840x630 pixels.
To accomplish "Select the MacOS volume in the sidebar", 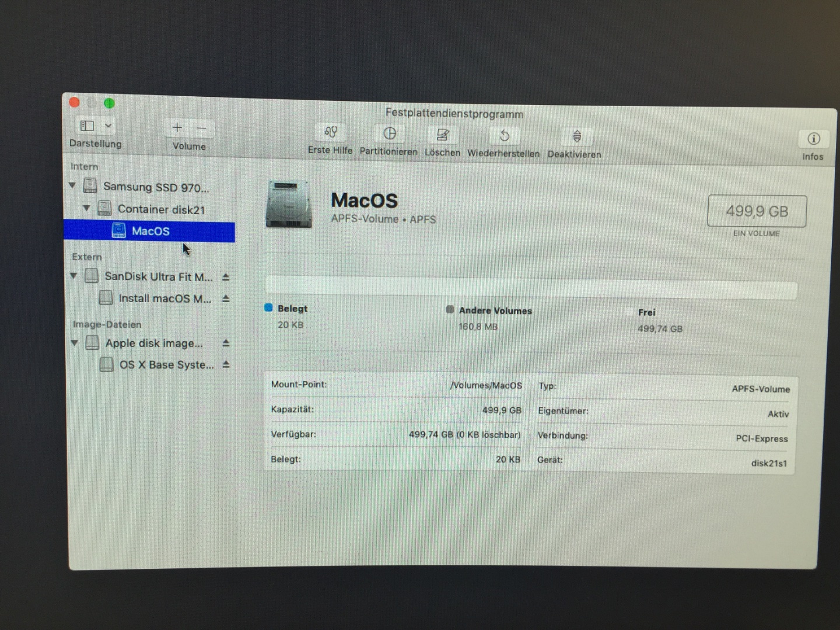I will click(149, 232).
